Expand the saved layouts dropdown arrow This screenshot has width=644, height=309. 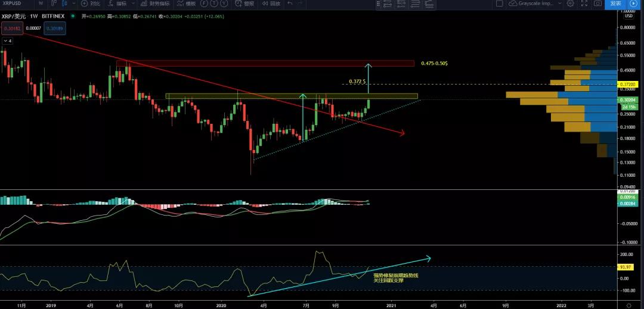tap(559, 4)
